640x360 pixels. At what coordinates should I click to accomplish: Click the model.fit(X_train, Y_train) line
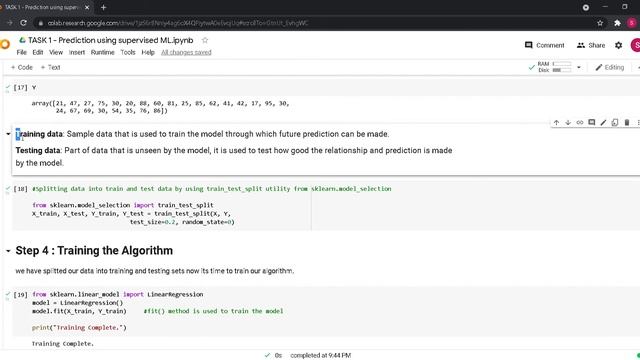(x=79, y=311)
